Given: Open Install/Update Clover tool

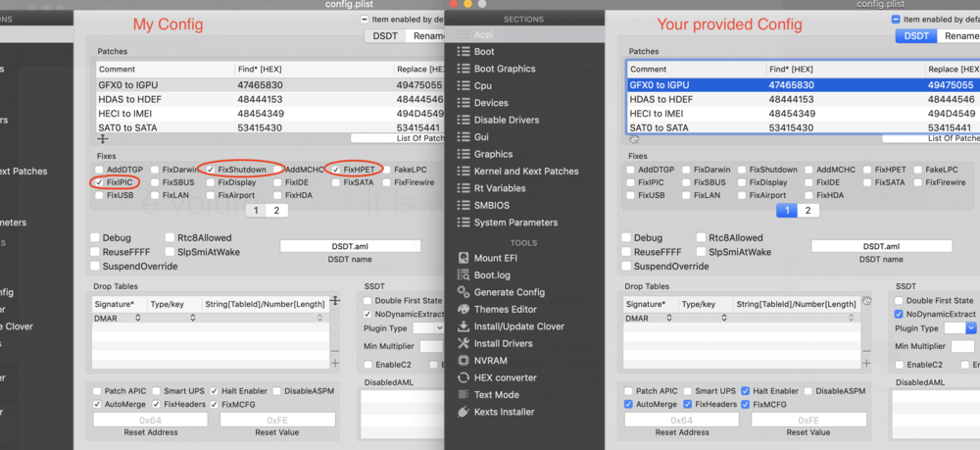Looking at the screenshot, I should point(518,326).
